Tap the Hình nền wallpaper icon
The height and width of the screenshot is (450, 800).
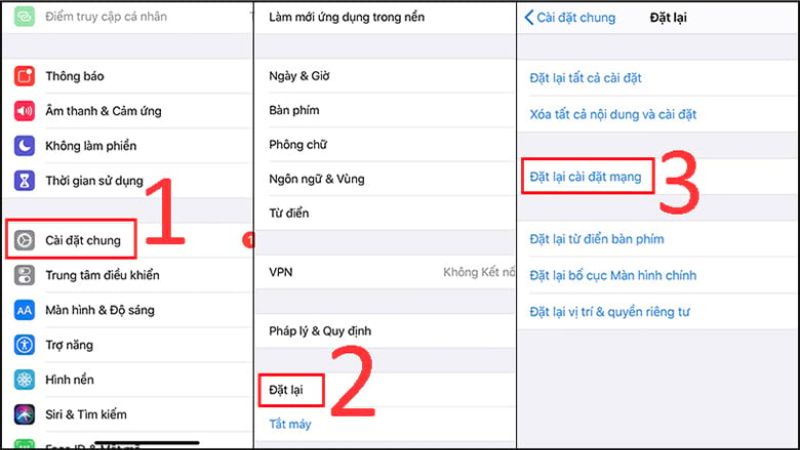pos(24,379)
